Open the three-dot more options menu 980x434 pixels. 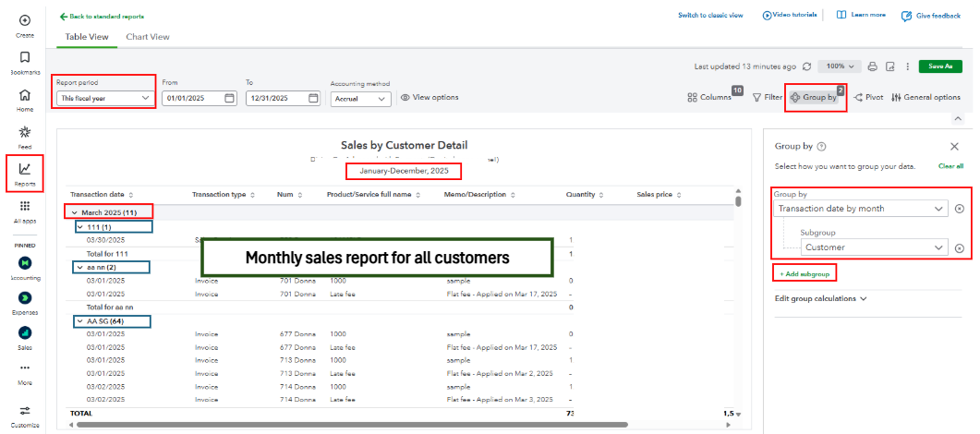pos(907,66)
